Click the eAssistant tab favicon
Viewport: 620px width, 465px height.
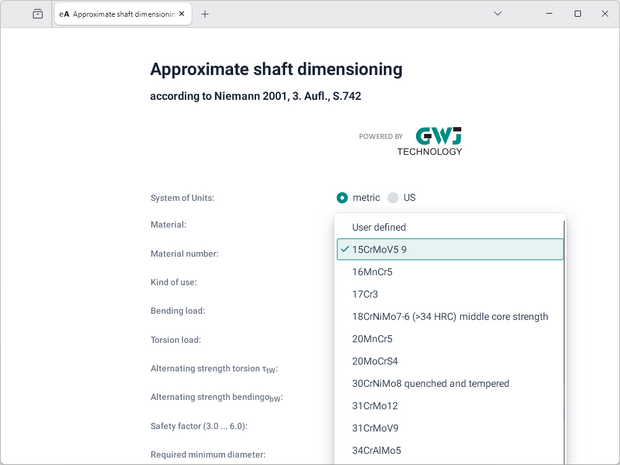coord(65,15)
